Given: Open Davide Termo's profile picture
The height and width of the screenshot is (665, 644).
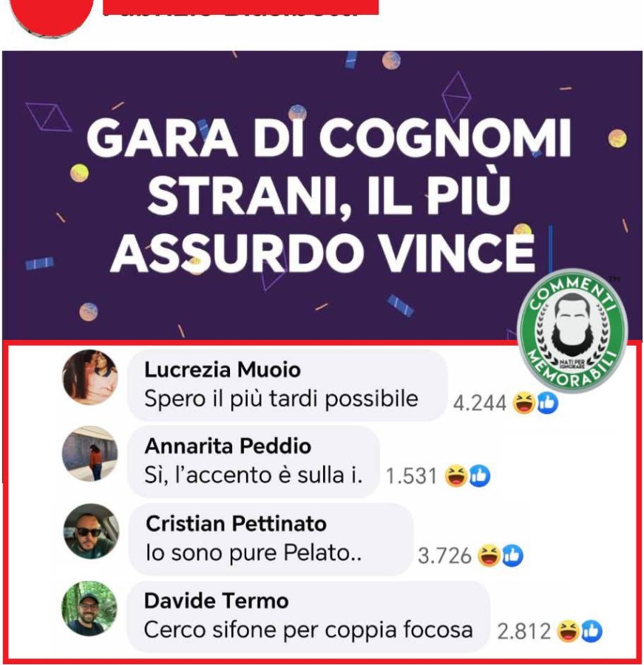Looking at the screenshot, I should coord(89,609).
